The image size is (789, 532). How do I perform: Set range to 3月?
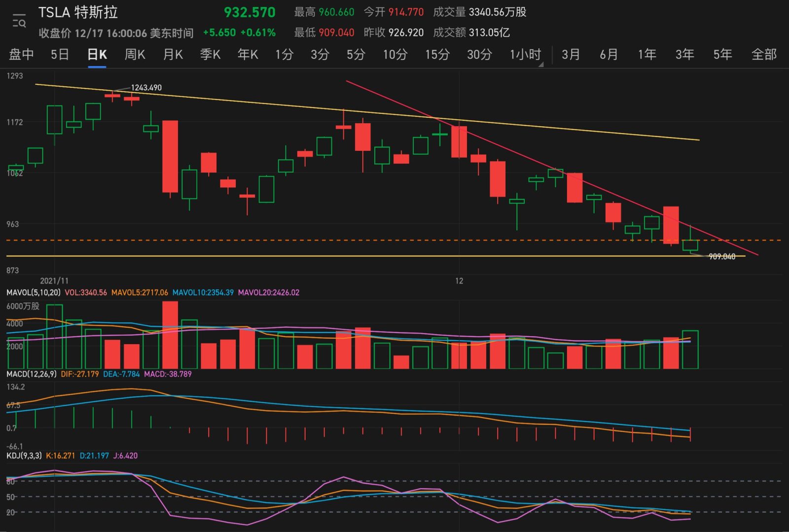(571, 54)
